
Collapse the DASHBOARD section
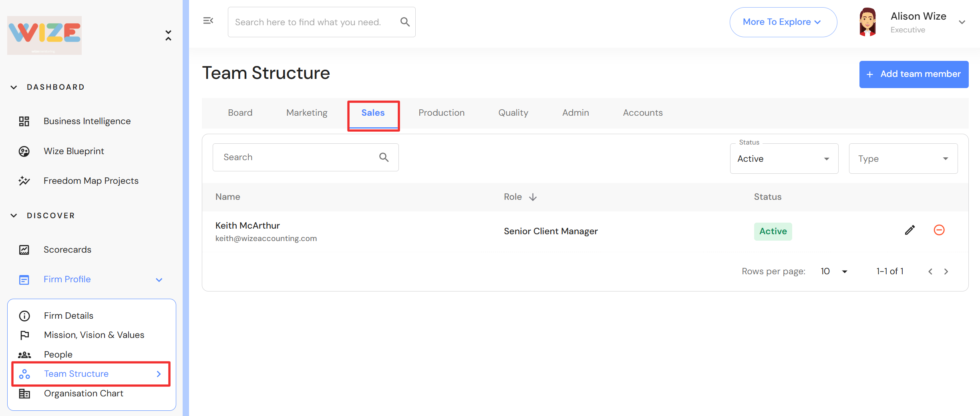click(x=14, y=87)
